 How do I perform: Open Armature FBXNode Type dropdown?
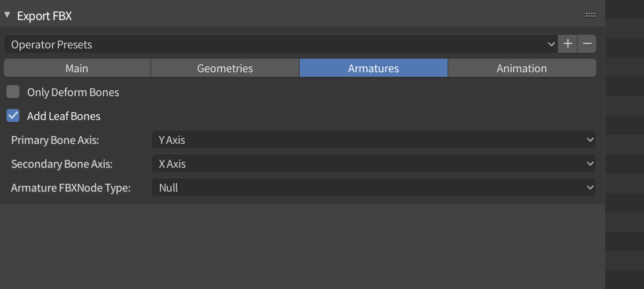pyautogui.click(x=373, y=188)
